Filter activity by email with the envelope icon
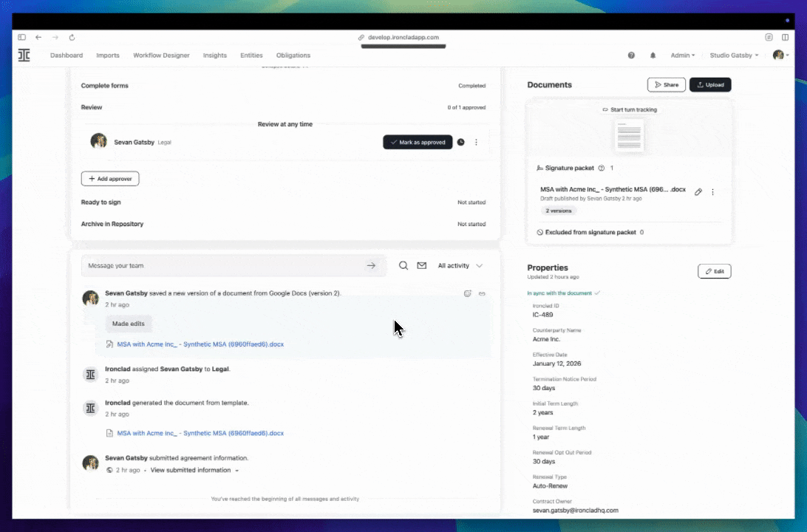This screenshot has width=807, height=532. pos(421,265)
